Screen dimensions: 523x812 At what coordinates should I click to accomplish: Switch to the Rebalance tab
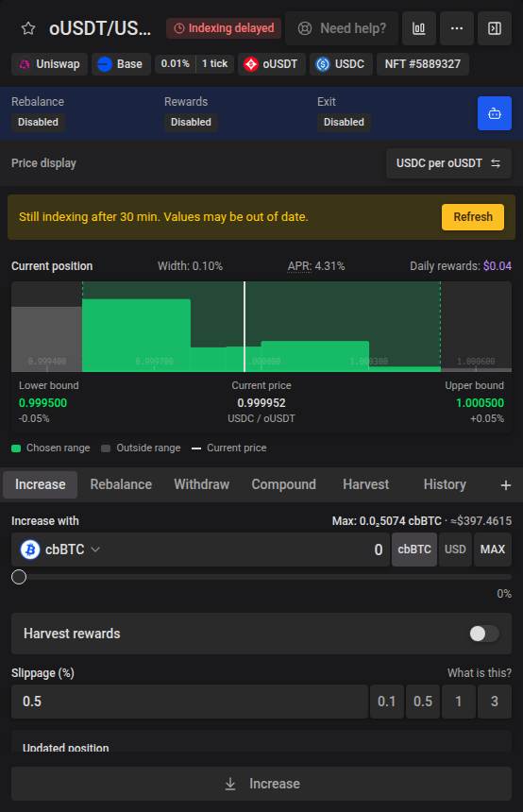(121, 484)
